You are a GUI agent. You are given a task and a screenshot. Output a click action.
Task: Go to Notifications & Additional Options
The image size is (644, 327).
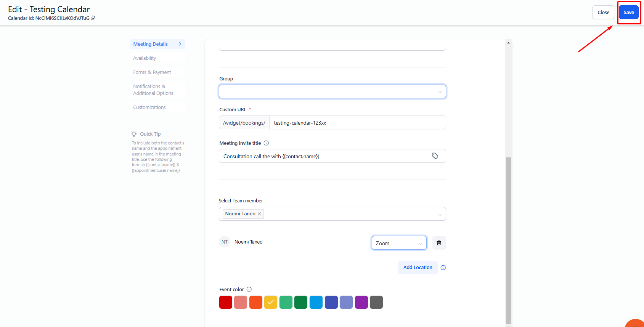pos(153,90)
